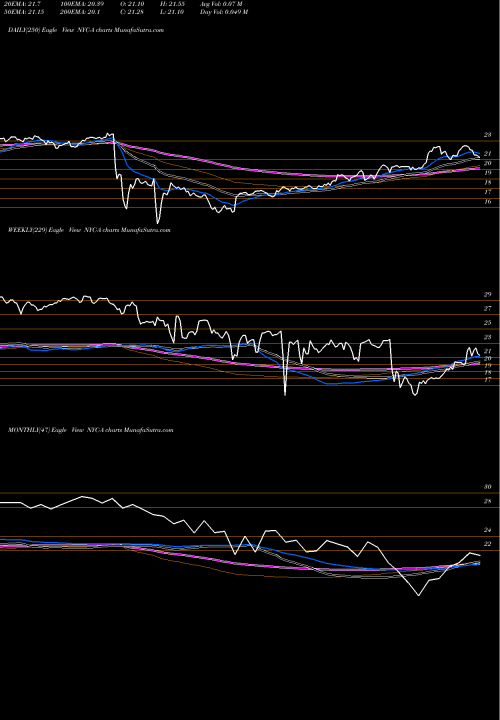
Task: Click the 200EMA value in the header
Action: (80, 12)
